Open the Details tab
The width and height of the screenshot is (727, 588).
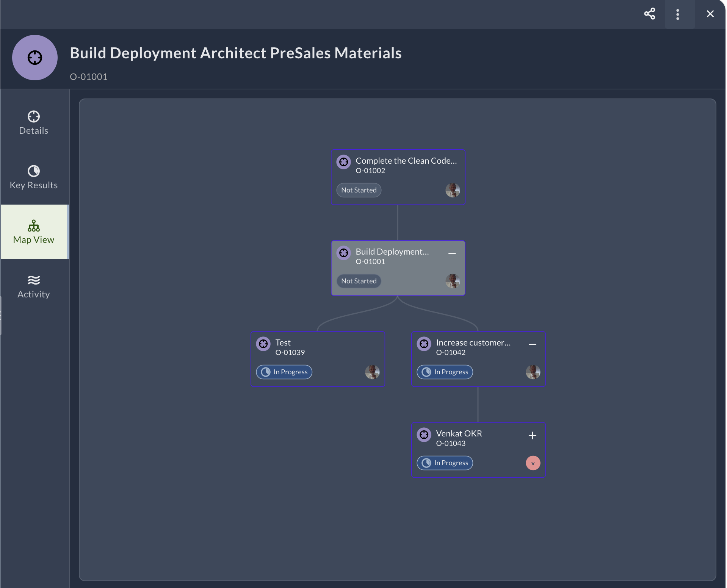point(34,123)
